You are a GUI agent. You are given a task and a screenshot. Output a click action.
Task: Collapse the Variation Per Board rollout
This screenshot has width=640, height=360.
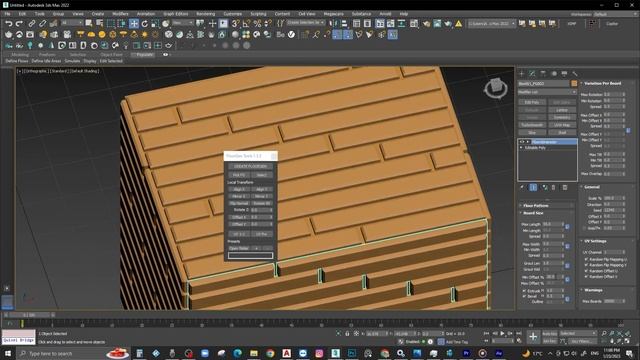pyautogui.click(x=607, y=83)
